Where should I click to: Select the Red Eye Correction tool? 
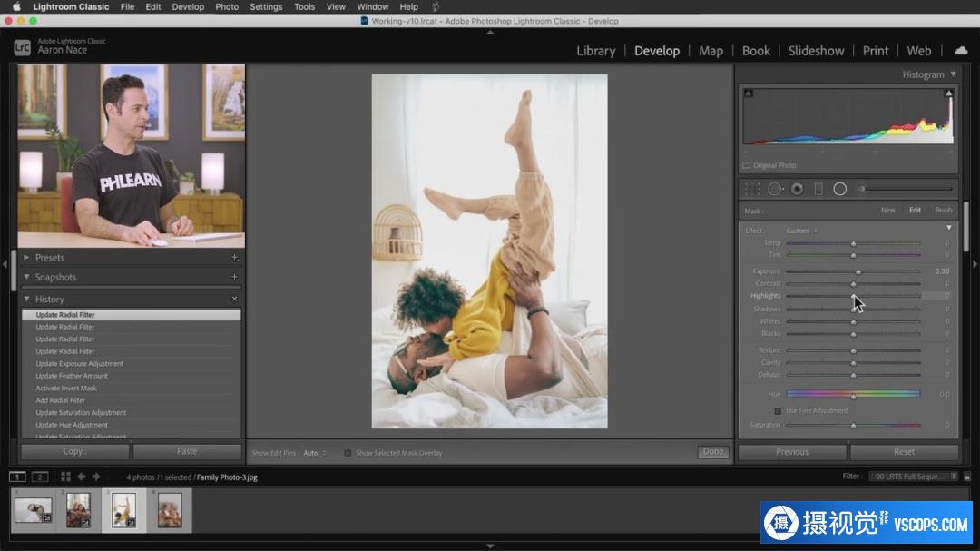pos(797,189)
